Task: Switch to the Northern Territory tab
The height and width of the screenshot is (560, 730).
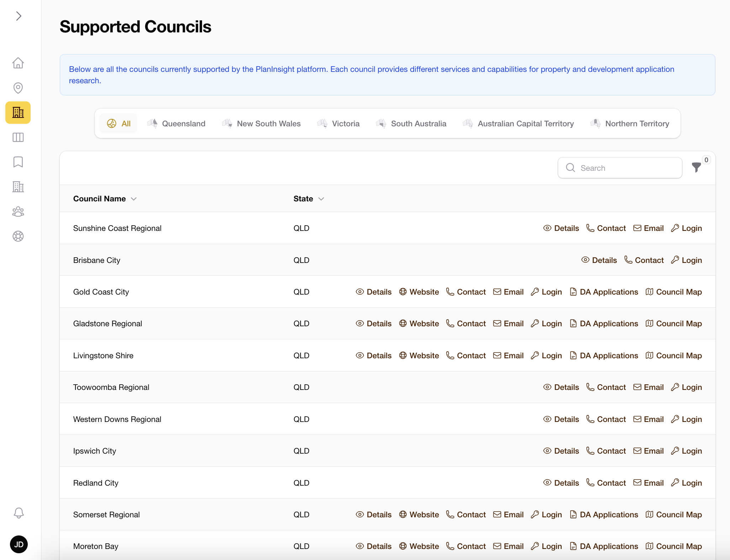Action: tap(630, 123)
